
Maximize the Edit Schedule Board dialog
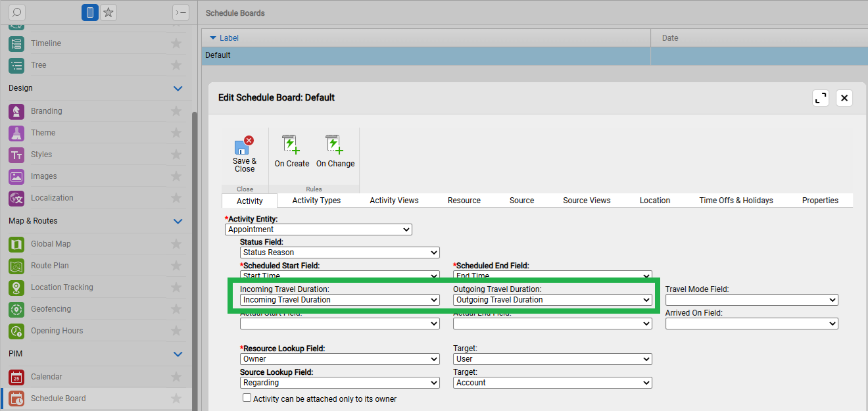pyautogui.click(x=821, y=98)
